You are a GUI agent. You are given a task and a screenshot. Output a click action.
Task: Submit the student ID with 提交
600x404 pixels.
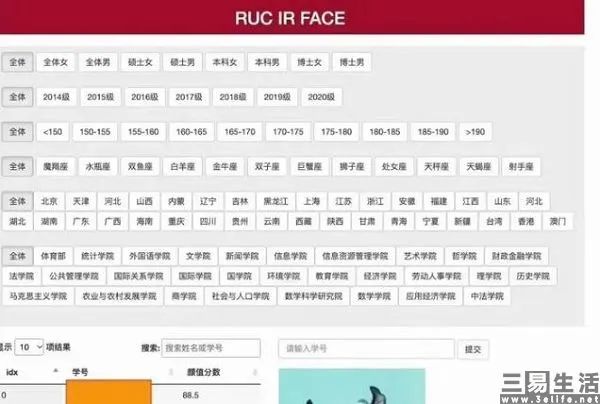click(473, 349)
